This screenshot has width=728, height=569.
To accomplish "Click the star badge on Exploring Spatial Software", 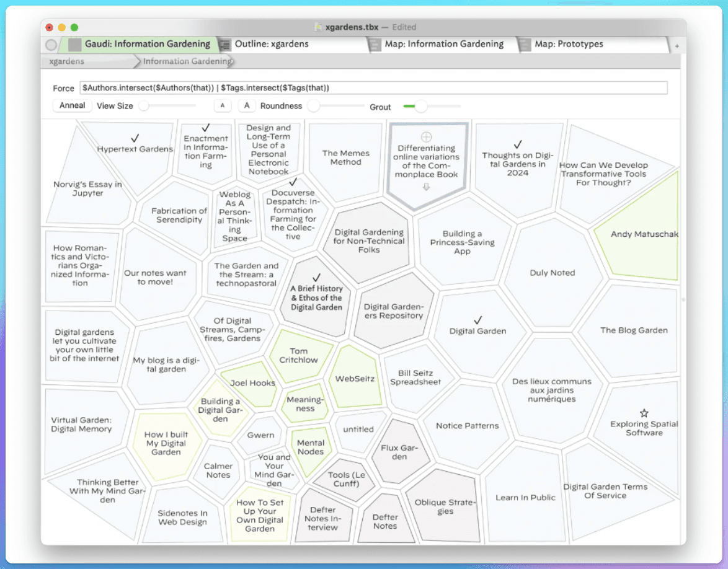I will click(x=644, y=413).
